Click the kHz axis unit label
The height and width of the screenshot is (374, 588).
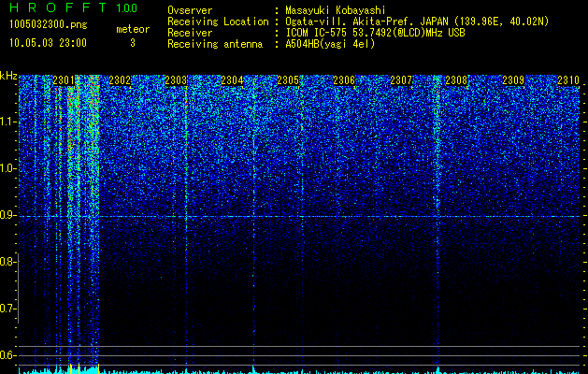8,76
